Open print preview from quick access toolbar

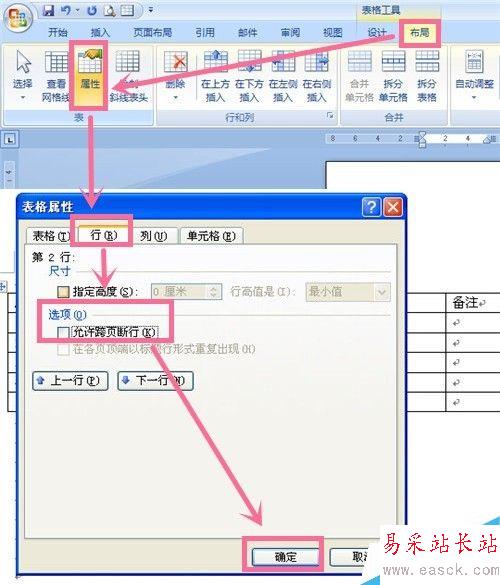[109, 10]
